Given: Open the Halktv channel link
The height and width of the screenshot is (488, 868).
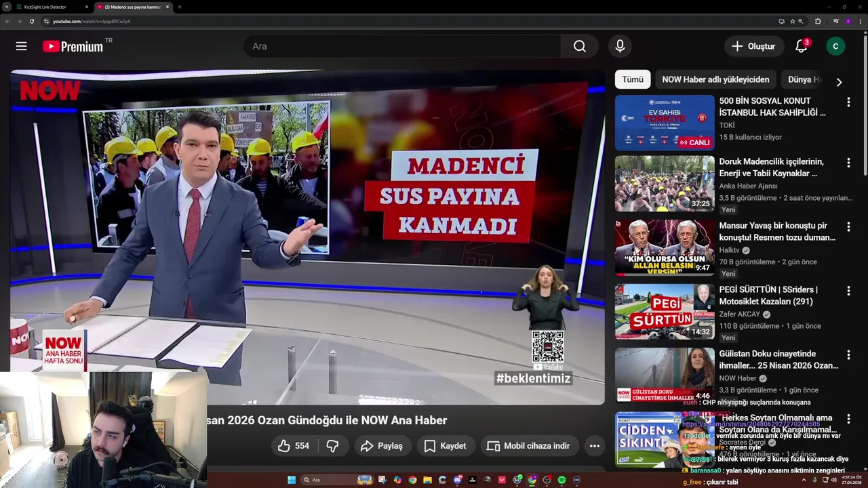Looking at the screenshot, I should 729,250.
